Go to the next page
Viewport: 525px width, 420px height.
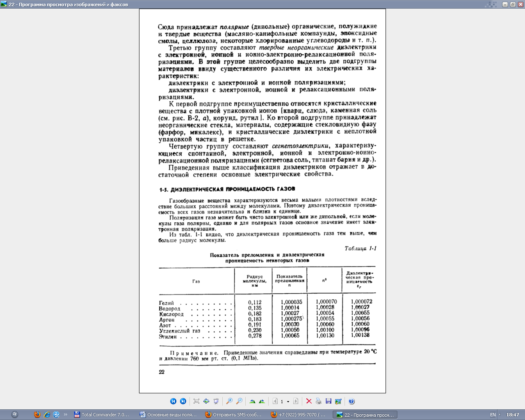[x=295, y=401]
